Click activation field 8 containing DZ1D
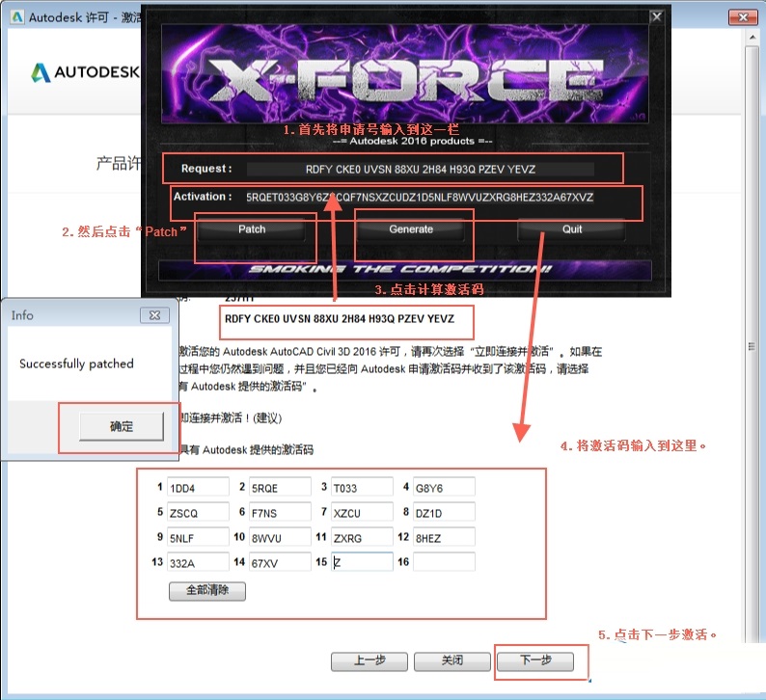Image resolution: width=766 pixels, height=700 pixels. click(x=444, y=513)
